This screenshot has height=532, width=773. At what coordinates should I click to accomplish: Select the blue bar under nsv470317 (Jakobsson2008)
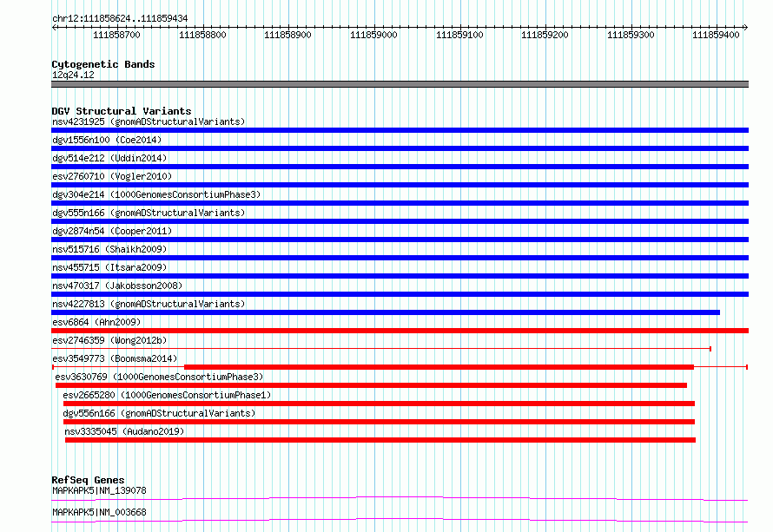pos(400,294)
